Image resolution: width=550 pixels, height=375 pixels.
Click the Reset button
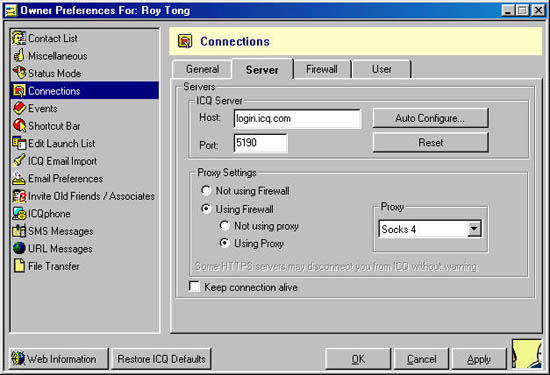tap(430, 143)
